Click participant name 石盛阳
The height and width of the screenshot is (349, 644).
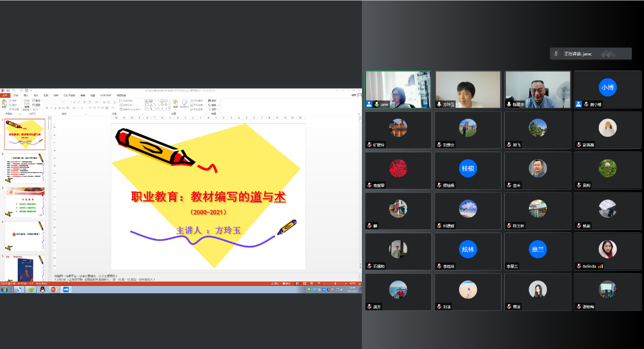tap(379, 266)
